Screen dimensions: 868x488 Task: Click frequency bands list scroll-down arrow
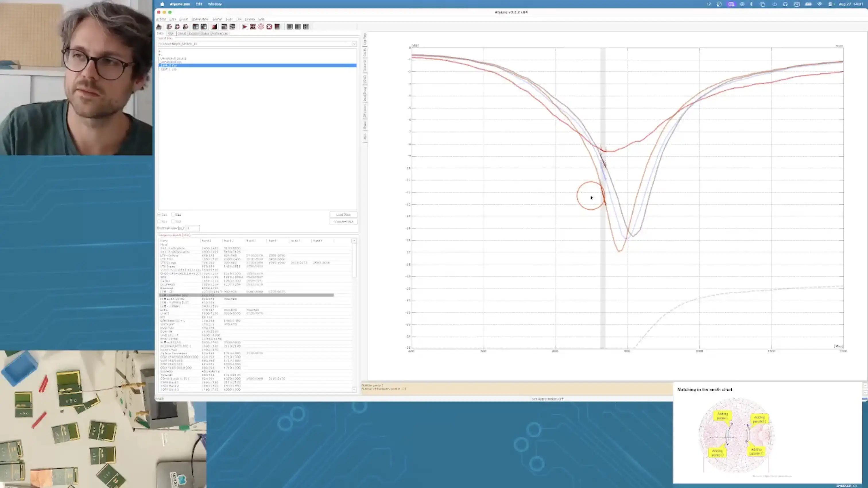point(354,389)
